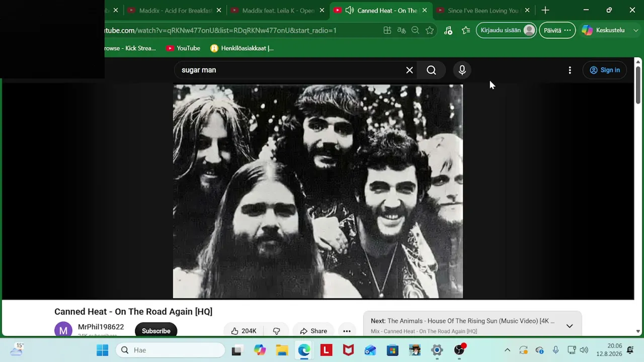The image size is (644, 362).
Task: Open Settings gear on taskbar
Action: pos(437,350)
